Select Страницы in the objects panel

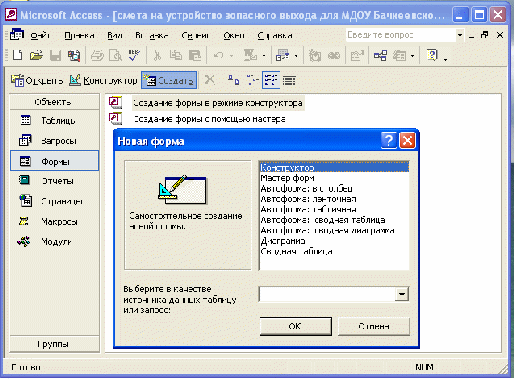click(x=54, y=201)
